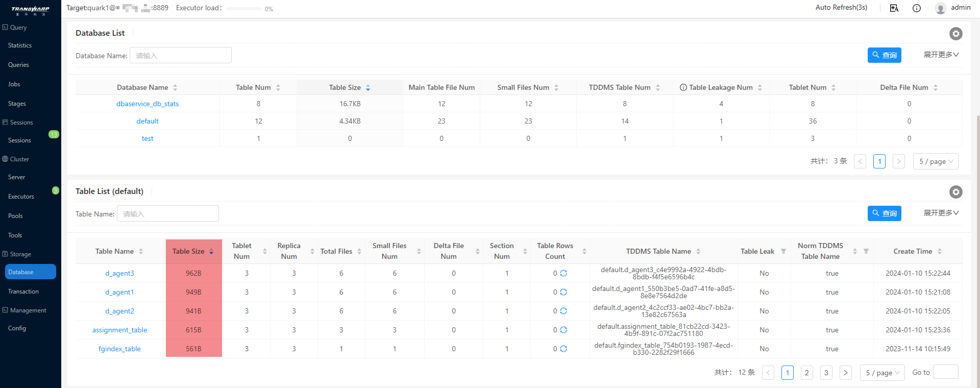This screenshot has height=388, width=980.
Task: Click Norm TDDMS Table Name filter icon
Action: click(x=866, y=251)
